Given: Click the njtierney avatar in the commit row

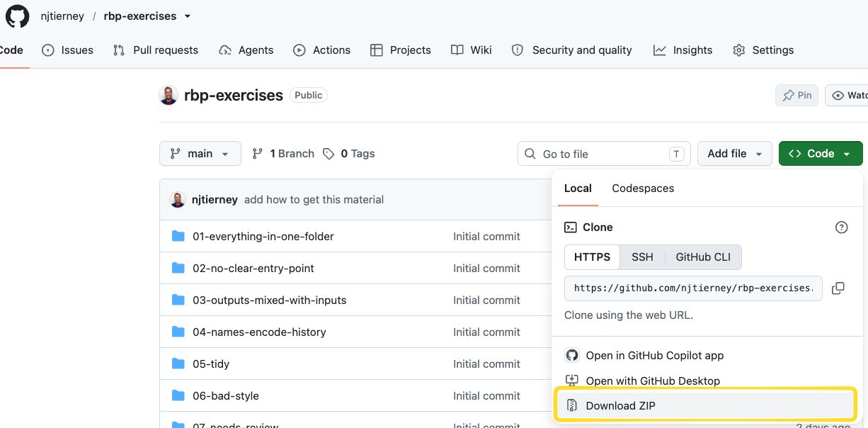Looking at the screenshot, I should [178, 200].
